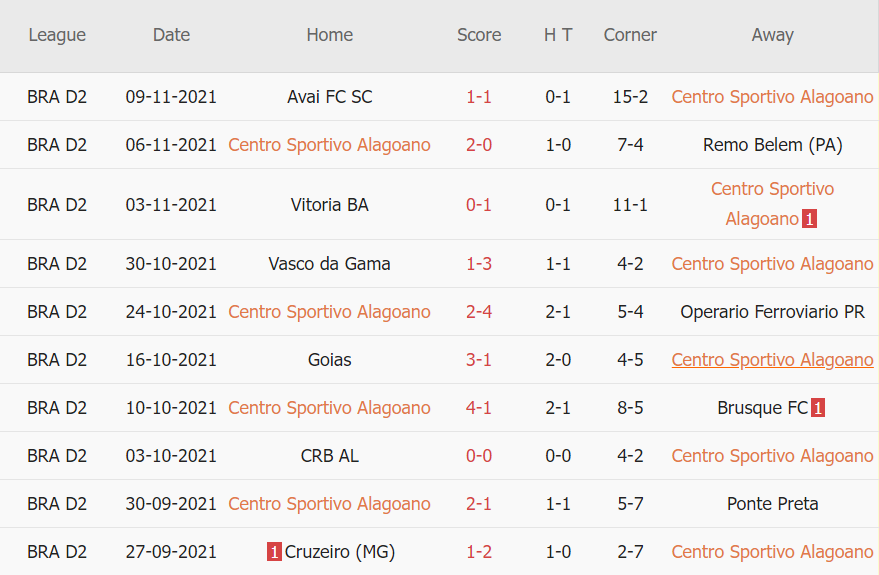Open the Avai FC SC team link
879x575 pixels.
point(329,97)
